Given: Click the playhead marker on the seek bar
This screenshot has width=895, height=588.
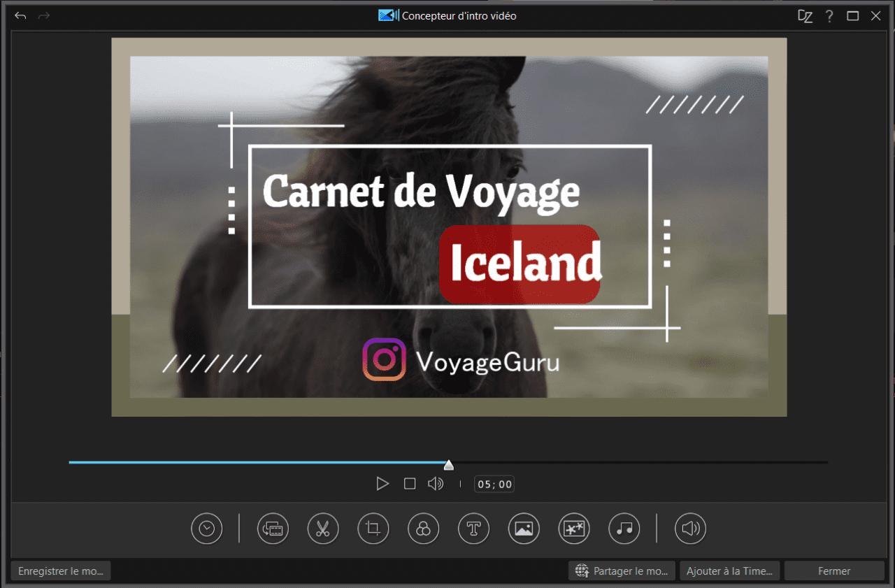Looking at the screenshot, I should coord(449,465).
